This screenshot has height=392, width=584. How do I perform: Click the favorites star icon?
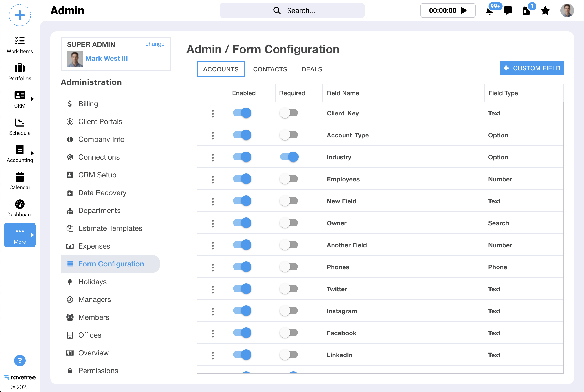[545, 11]
